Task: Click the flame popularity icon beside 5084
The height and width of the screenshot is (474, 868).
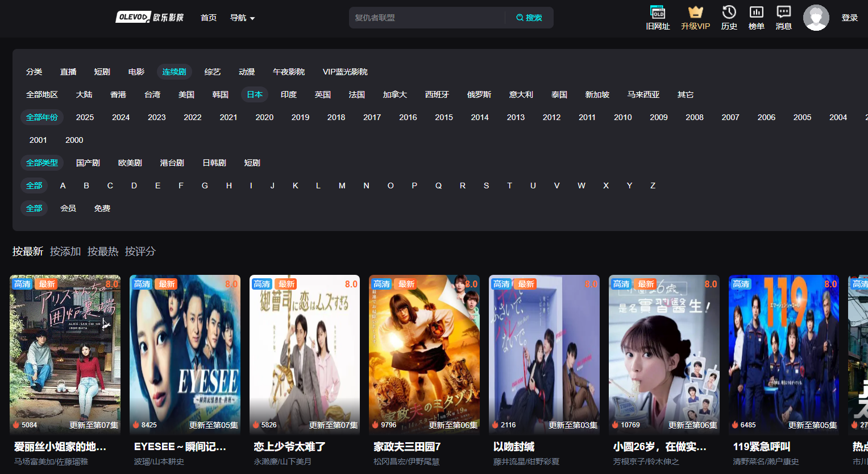Action: pos(16,424)
